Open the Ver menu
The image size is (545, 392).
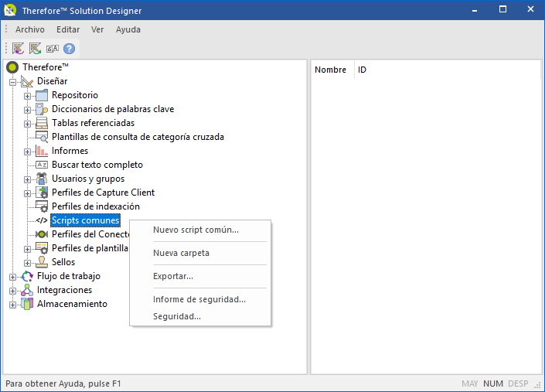pyautogui.click(x=97, y=29)
